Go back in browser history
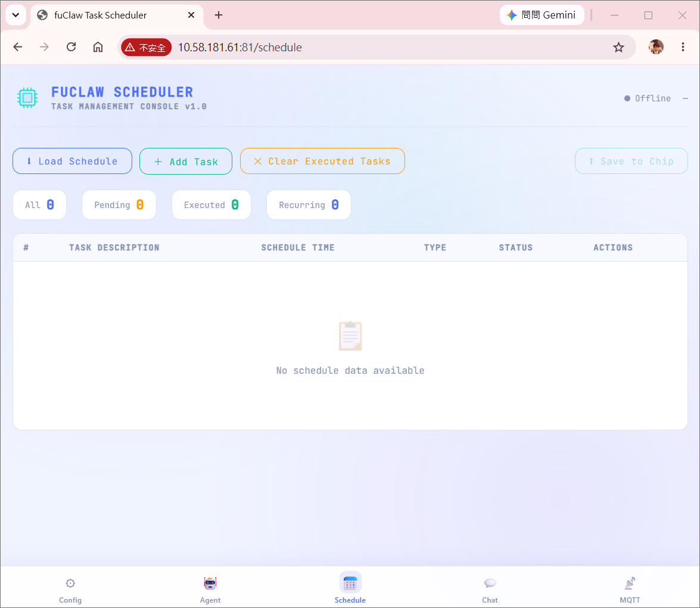The image size is (700, 608). 18,47
